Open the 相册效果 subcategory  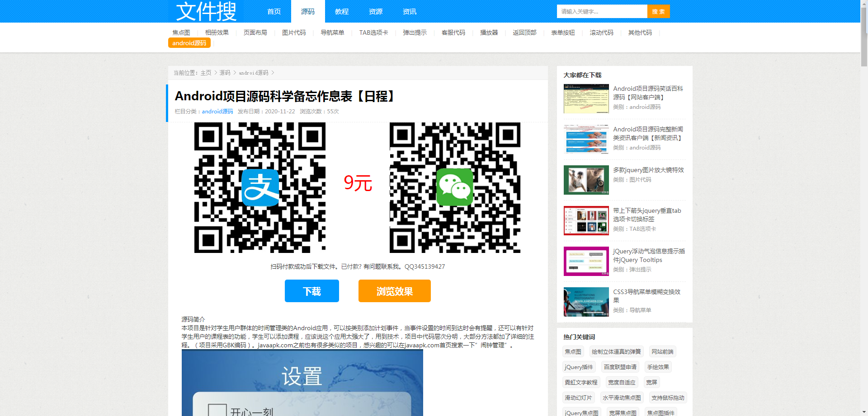pos(217,33)
